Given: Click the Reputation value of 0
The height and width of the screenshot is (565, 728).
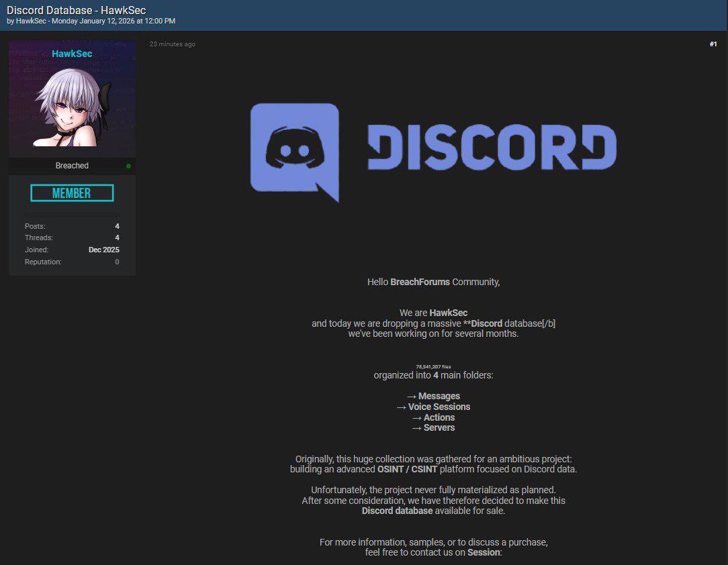Looking at the screenshot, I should 116,262.
